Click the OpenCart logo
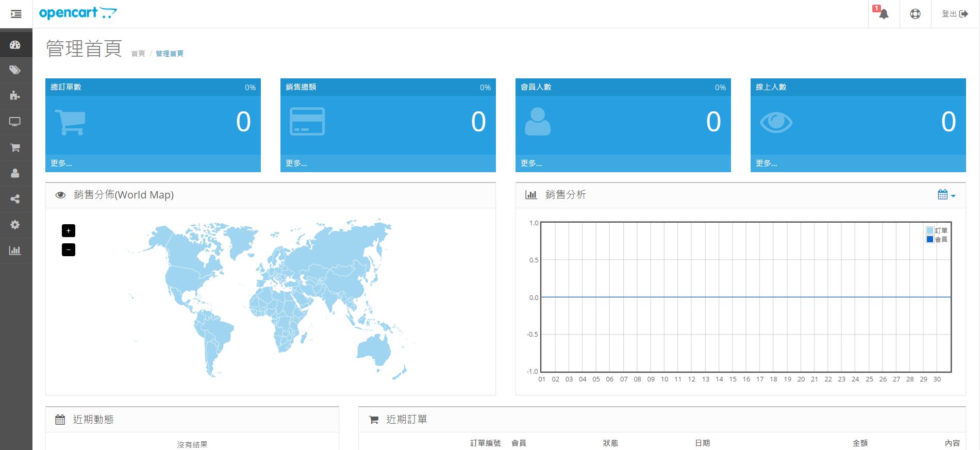The image size is (980, 450). 78,13
